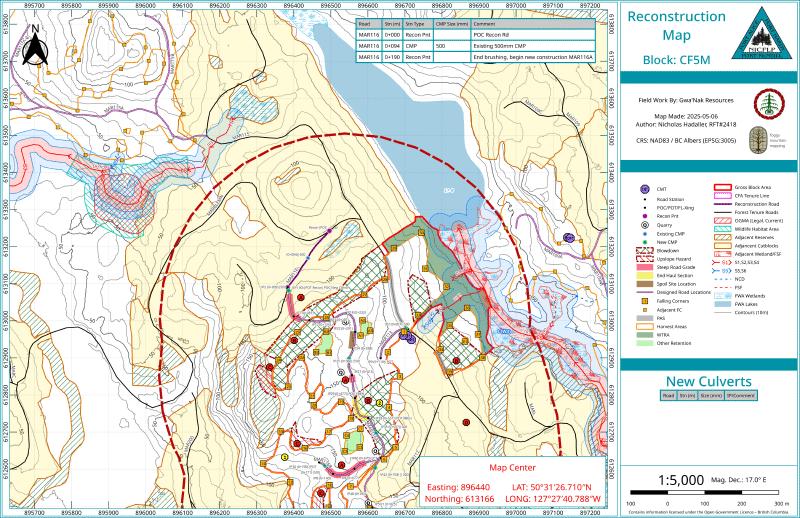Click the red S1 stream symbol in legend

tap(721, 262)
